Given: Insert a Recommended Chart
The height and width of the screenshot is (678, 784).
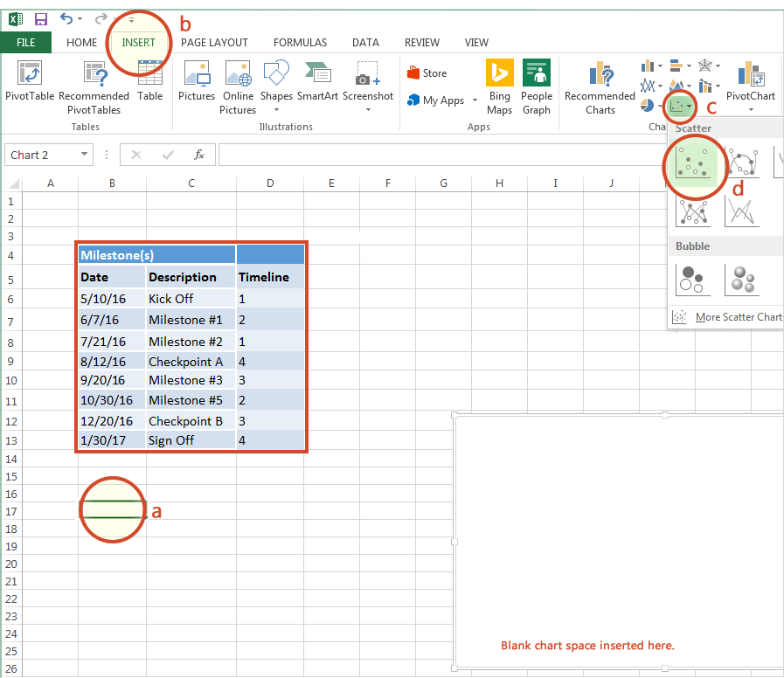Looking at the screenshot, I should coord(600,87).
